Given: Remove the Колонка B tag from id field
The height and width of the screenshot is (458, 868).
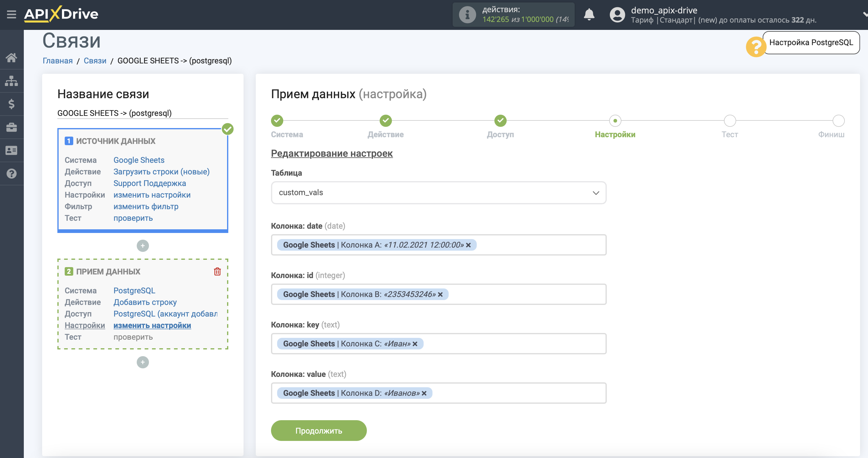Looking at the screenshot, I should tap(440, 295).
